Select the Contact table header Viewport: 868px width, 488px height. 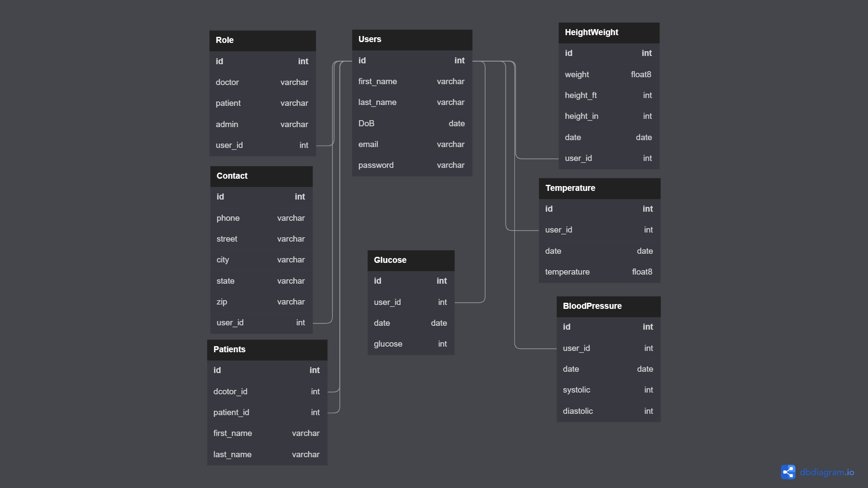coord(261,176)
